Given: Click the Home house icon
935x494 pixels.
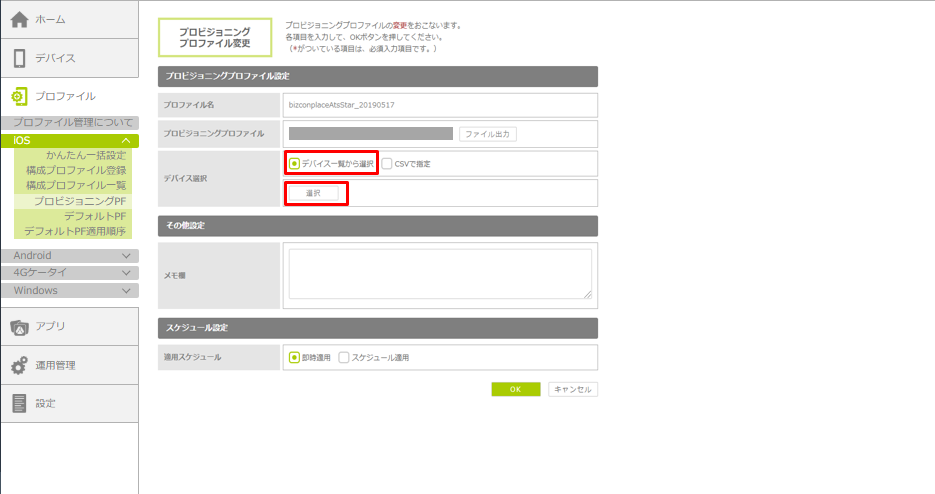Looking at the screenshot, I should (x=19, y=19).
